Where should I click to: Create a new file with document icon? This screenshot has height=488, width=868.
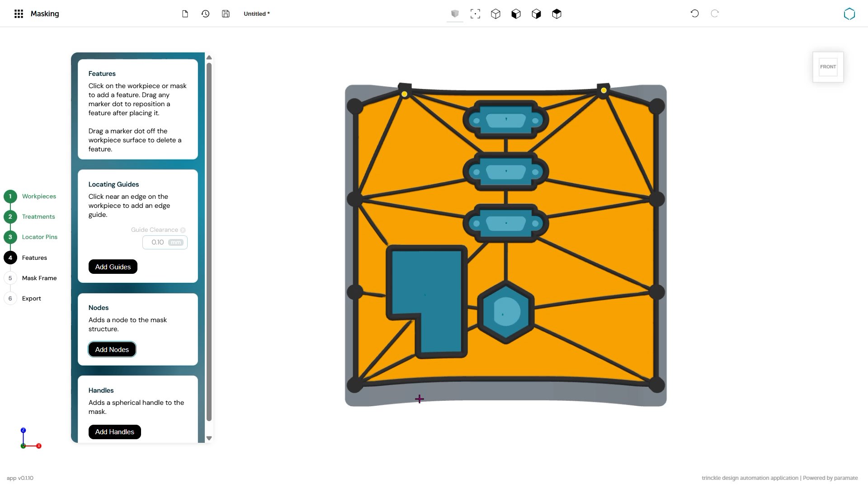(185, 14)
